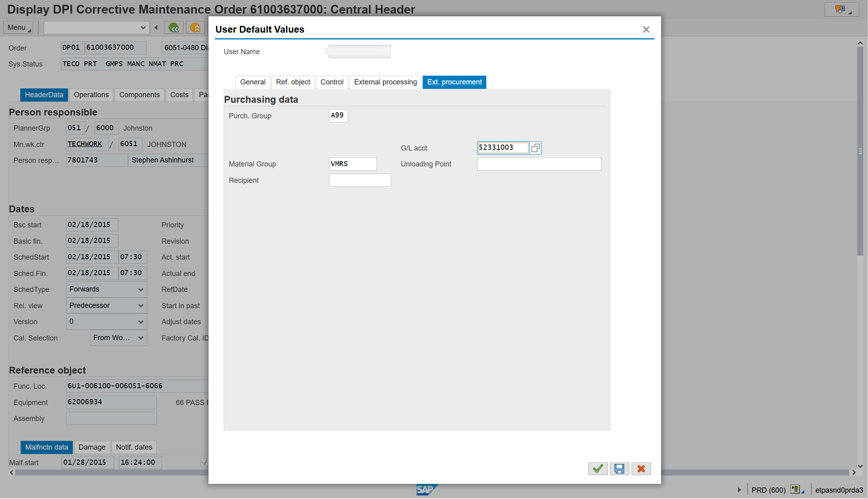868x499 pixels.
Task: Confirm dialog with the green checkmark button
Action: click(598, 469)
